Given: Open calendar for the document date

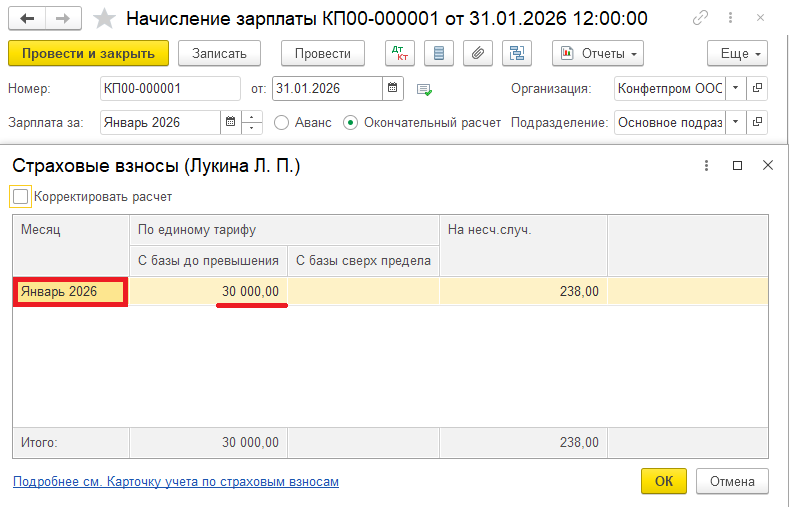Looking at the screenshot, I should tap(392, 88).
